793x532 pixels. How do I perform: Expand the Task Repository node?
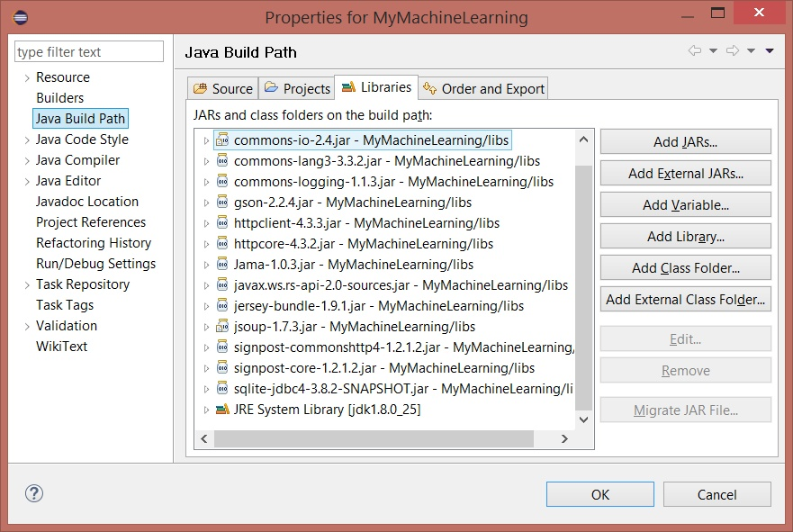(x=27, y=285)
